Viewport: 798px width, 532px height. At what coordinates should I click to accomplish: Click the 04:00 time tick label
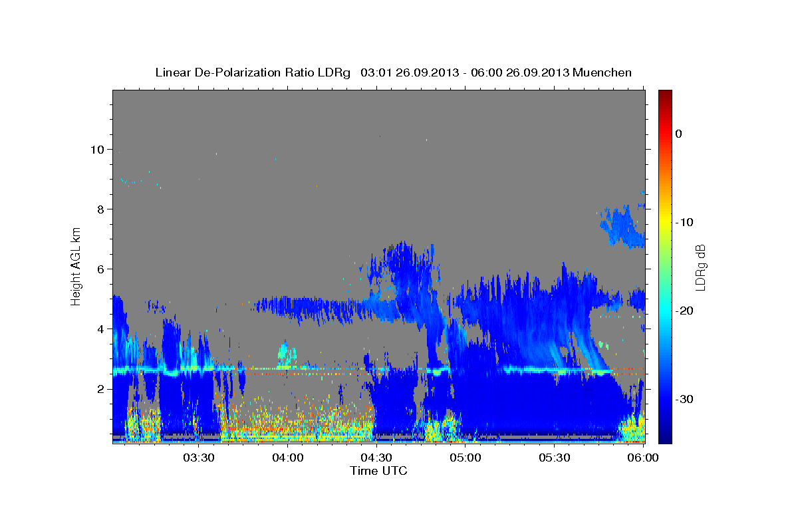pos(289,458)
